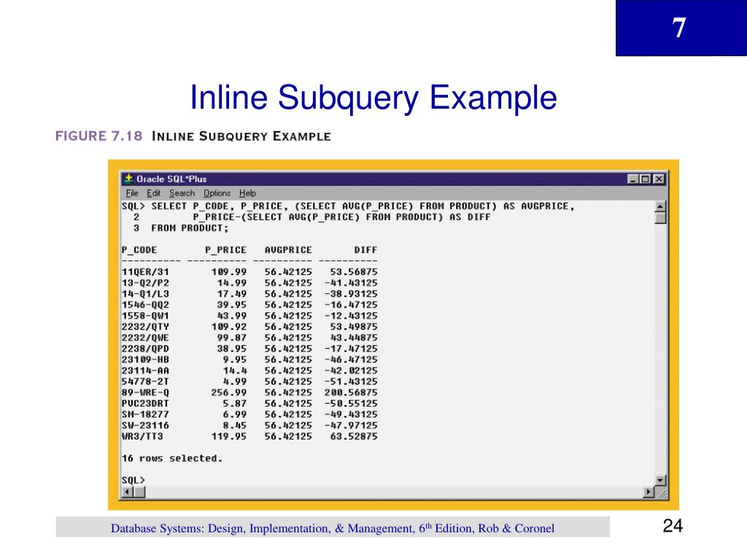Image resolution: width=747 pixels, height=560 pixels.
Task: Click the AVGPRICE column header
Action: pos(288,250)
